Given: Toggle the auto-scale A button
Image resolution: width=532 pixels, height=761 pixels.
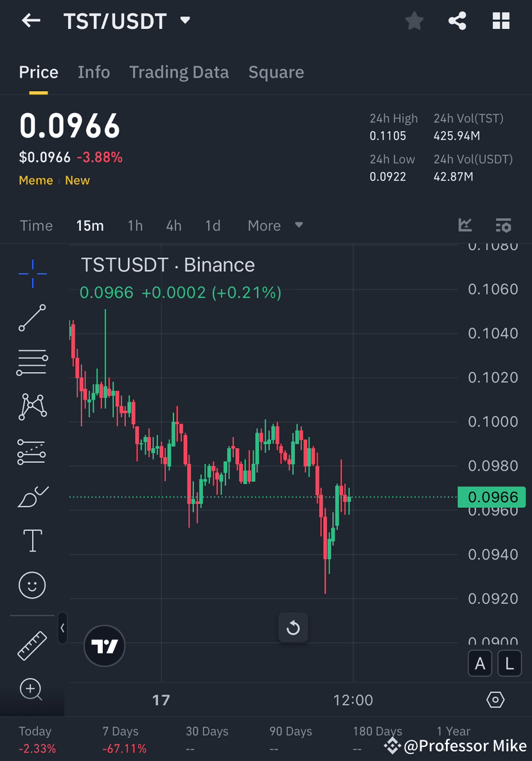Looking at the screenshot, I should (x=480, y=663).
